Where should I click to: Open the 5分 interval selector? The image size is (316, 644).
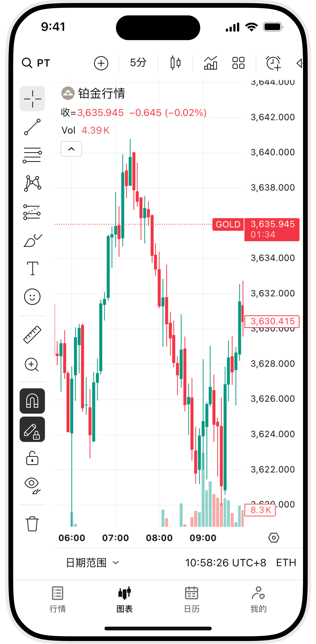138,63
